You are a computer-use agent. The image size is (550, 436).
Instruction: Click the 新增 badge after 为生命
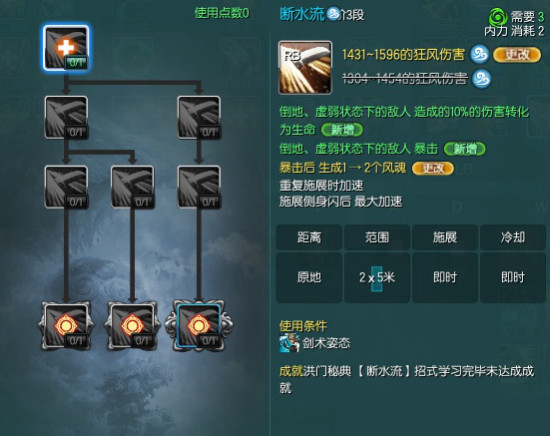click(x=342, y=130)
